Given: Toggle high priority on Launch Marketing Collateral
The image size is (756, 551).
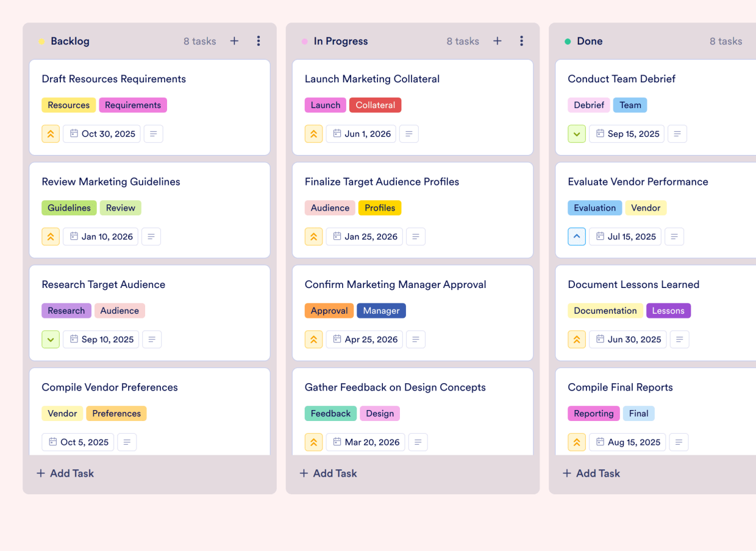Looking at the screenshot, I should pyautogui.click(x=313, y=134).
